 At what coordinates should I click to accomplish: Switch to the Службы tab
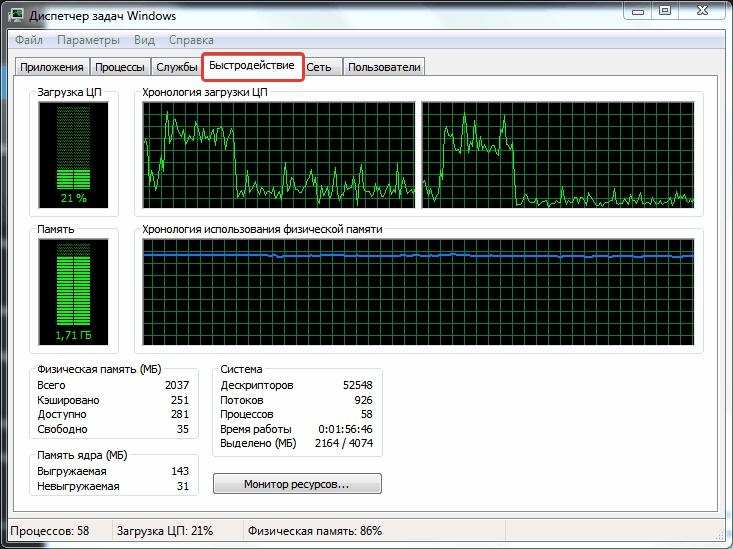pyautogui.click(x=177, y=67)
